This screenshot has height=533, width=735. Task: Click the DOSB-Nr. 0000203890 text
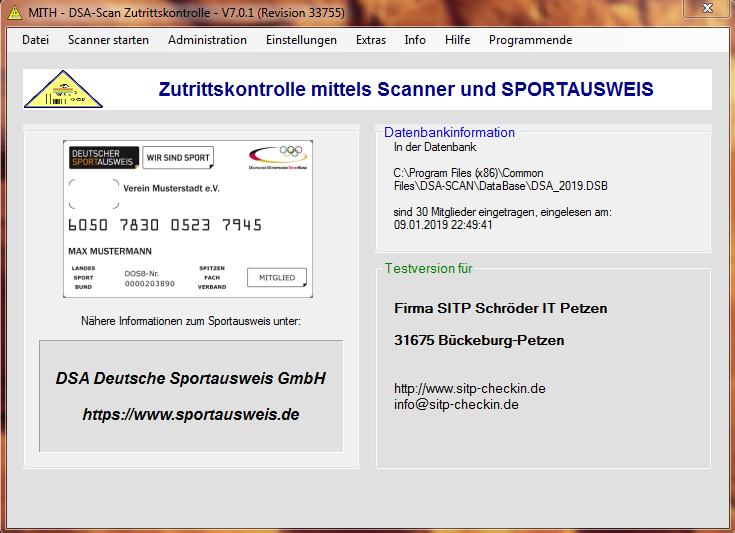(150, 278)
